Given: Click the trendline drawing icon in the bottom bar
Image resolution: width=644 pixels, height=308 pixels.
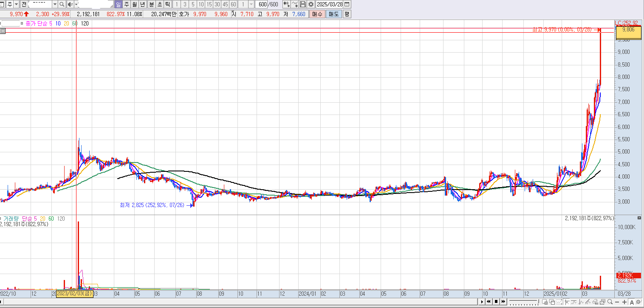Looking at the screenshot, I should click(588, 302).
